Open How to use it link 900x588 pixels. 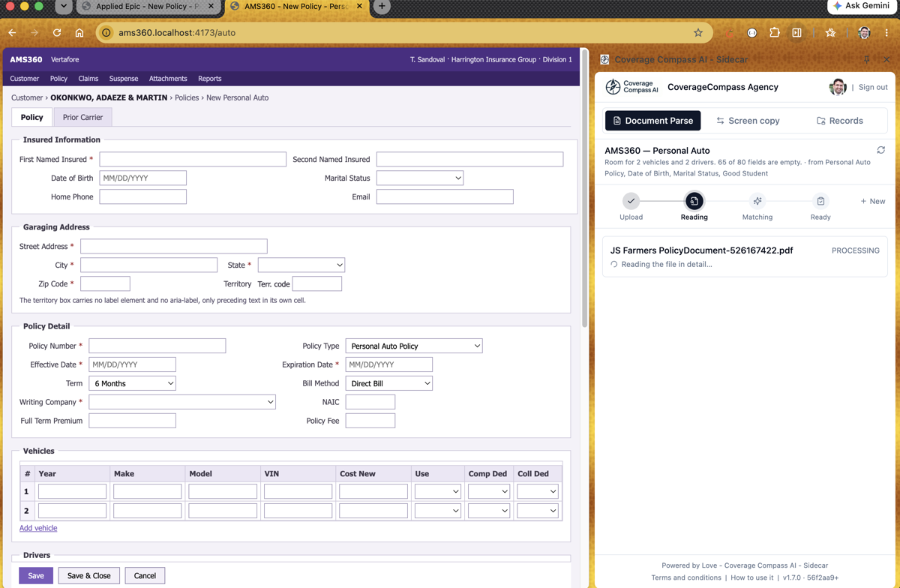click(751, 577)
